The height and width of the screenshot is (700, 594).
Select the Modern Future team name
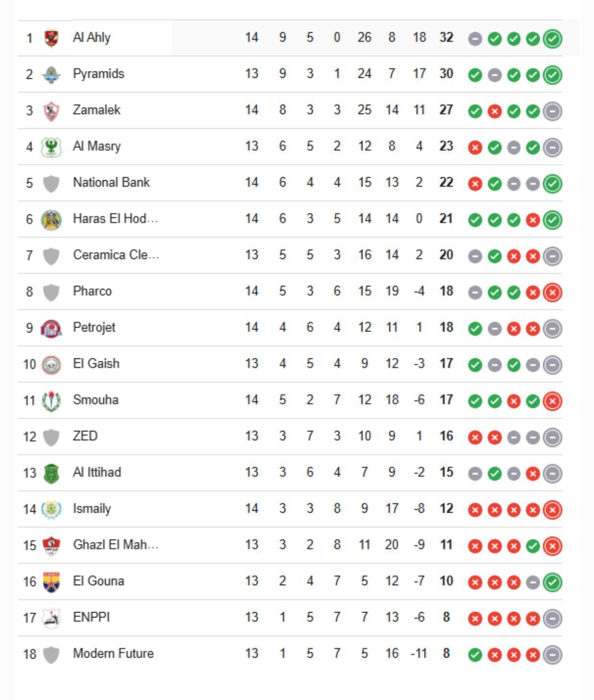pos(113,653)
